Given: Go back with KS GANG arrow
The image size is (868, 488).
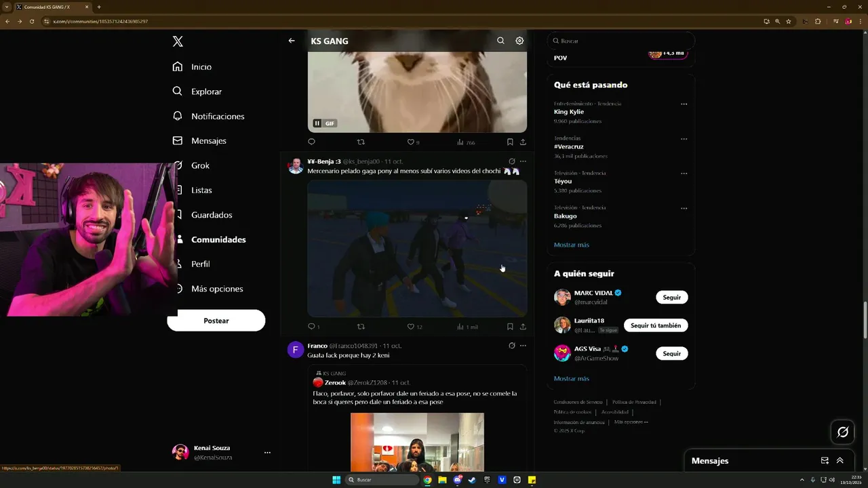Looking at the screenshot, I should tap(292, 41).
